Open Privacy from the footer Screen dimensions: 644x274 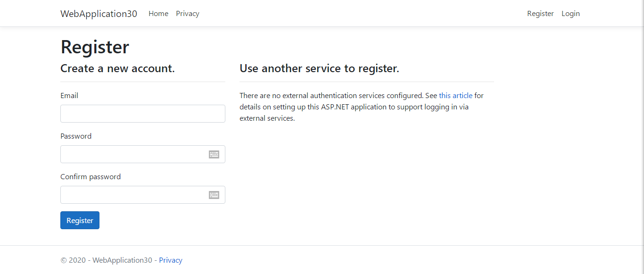pyautogui.click(x=171, y=260)
